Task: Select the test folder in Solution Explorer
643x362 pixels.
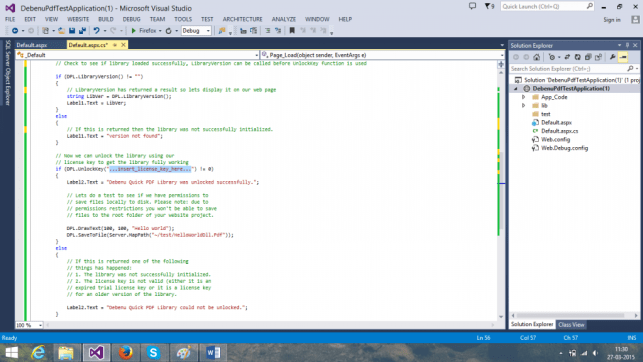Action: pyautogui.click(x=545, y=114)
